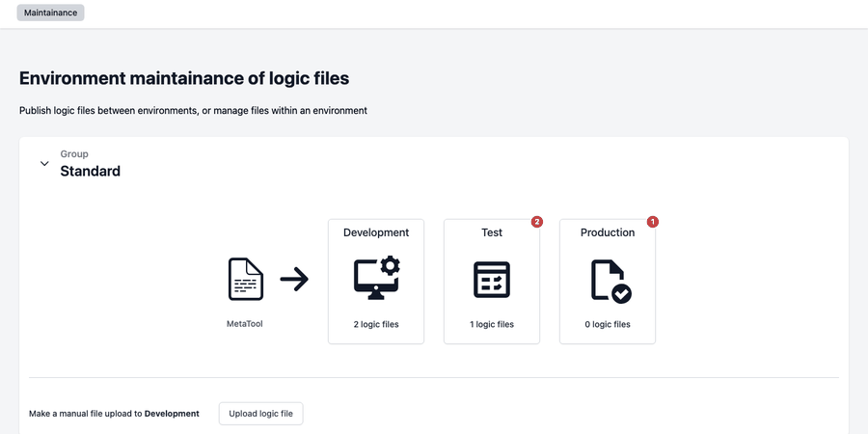Click the red badge 2 on Test

(x=536, y=222)
